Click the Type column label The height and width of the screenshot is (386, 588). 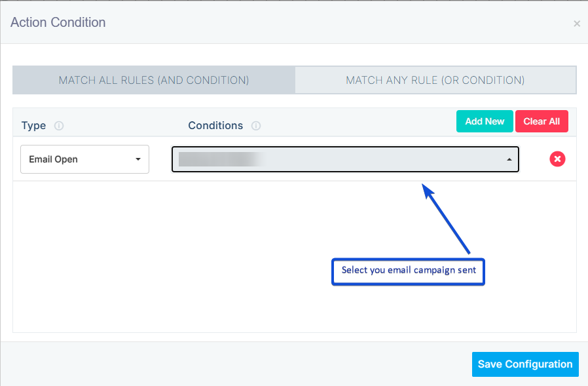coord(33,125)
